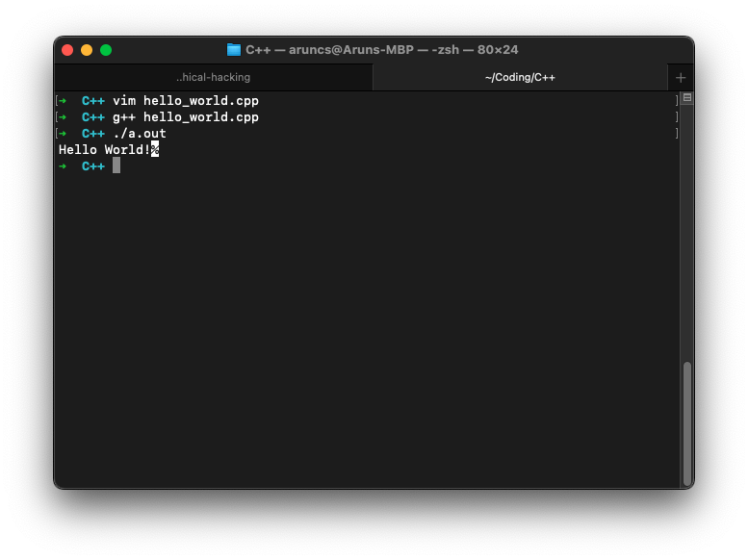Click the cyan C++ label on the last prompt
The width and height of the screenshot is (748, 560).
[x=93, y=166]
